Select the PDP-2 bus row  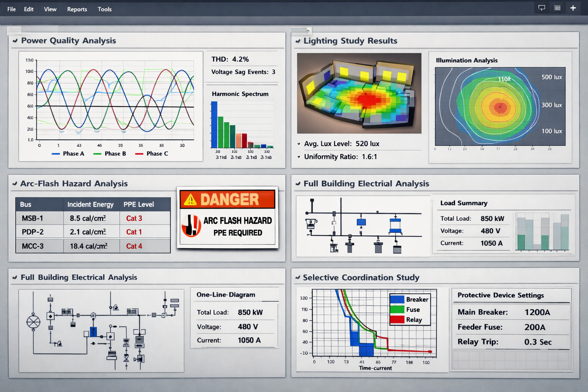[x=93, y=232]
